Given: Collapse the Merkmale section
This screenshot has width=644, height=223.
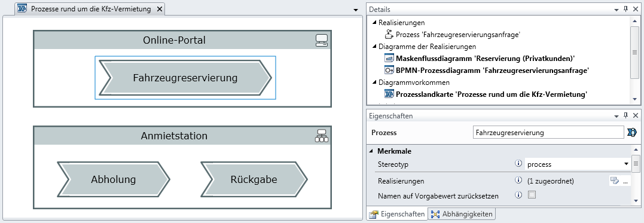Looking at the screenshot, I should pyautogui.click(x=372, y=151).
